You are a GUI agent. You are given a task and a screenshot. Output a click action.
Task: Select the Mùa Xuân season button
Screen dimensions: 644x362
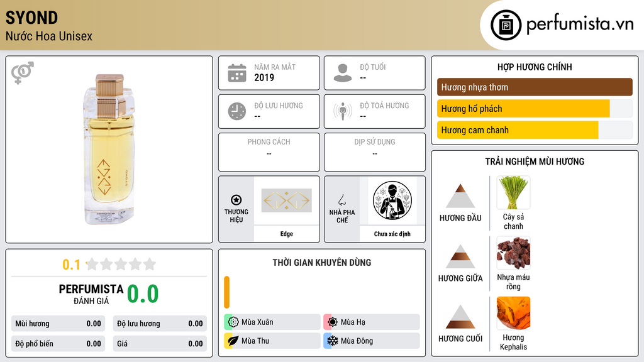[272, 322]
